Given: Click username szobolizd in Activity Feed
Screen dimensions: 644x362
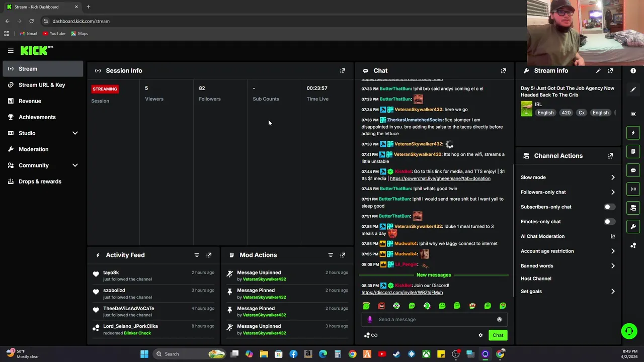Looking at the screenshot, I should tap(114, 291).
